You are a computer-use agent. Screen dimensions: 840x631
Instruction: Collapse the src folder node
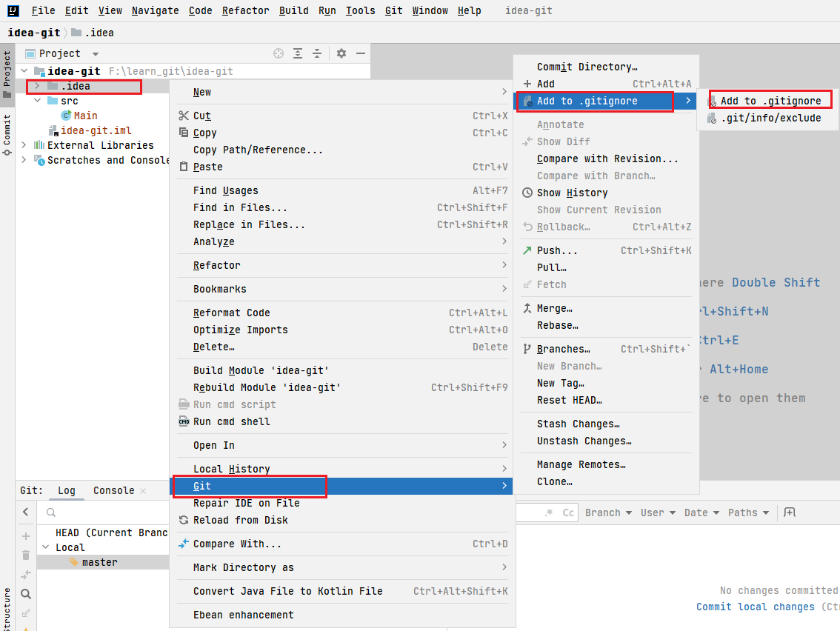click(37, 100)
